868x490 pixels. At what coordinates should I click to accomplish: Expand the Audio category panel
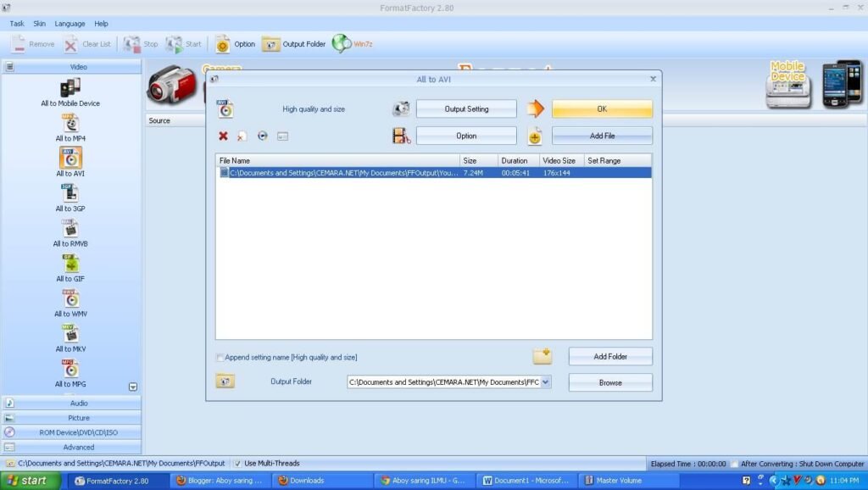point(71,403)
